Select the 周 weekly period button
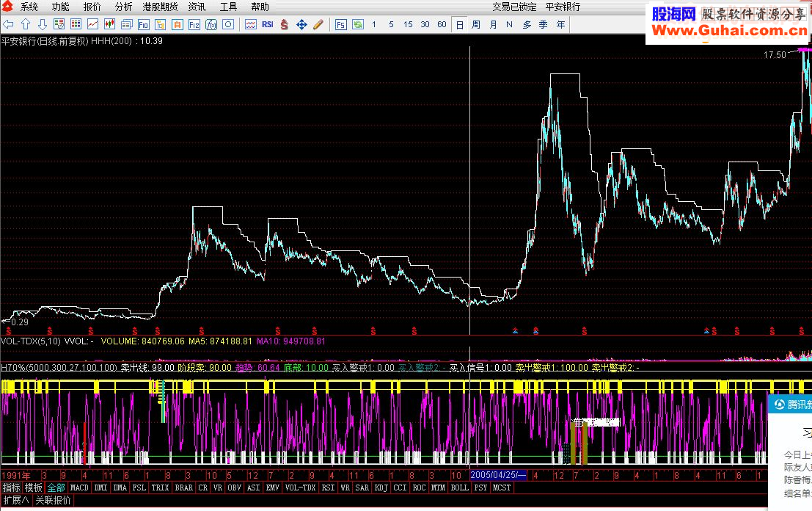Image resolution: width=812 pixels, height=511 pixels. pyautogui.click(x=476, y=24)
